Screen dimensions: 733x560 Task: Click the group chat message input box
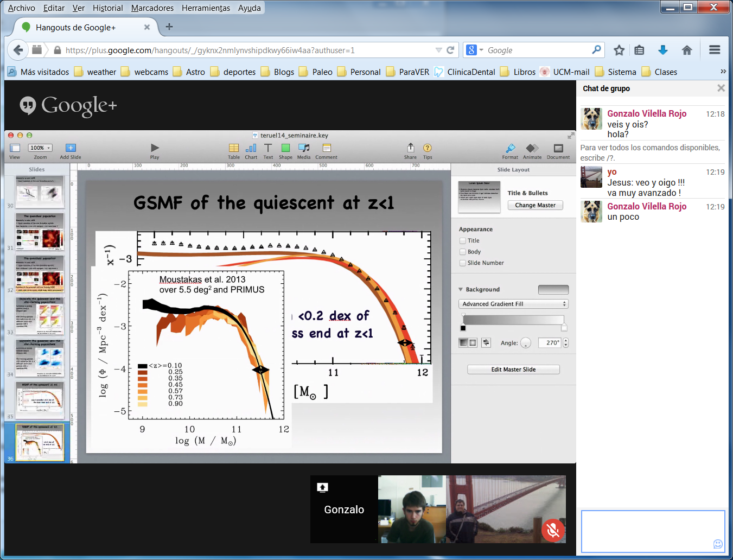[653, 531]
